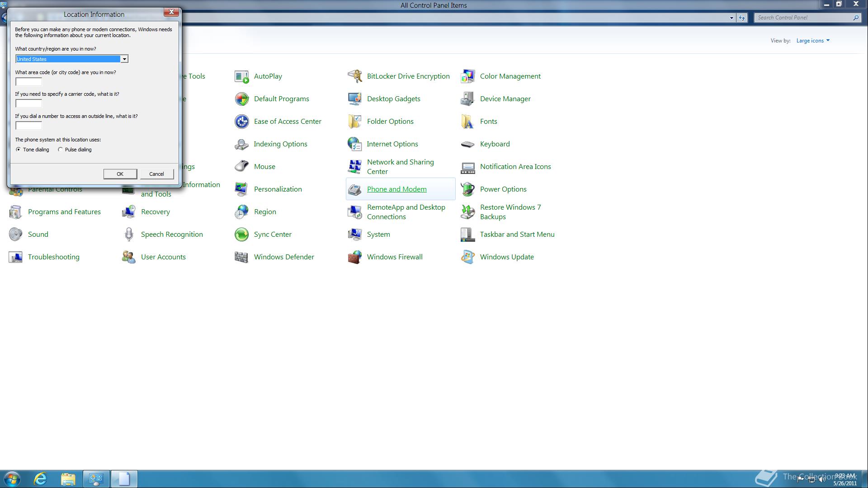Open Power Options icon

pos(468,189)
